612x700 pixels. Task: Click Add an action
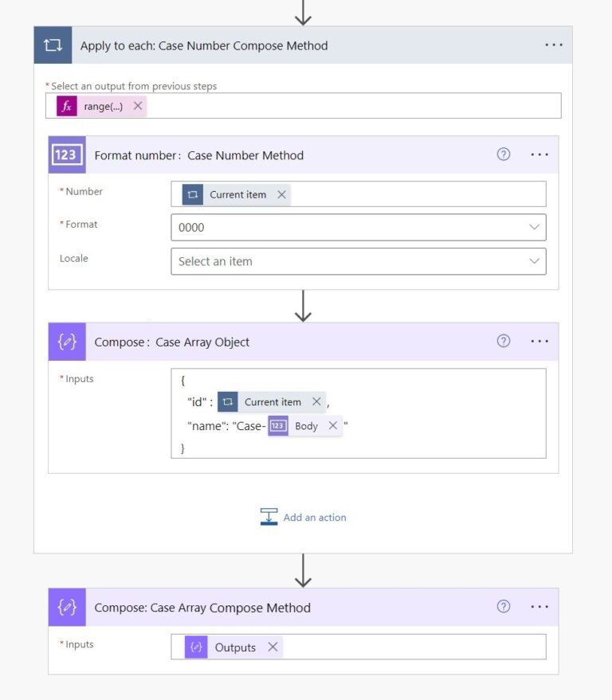(314, 517)
